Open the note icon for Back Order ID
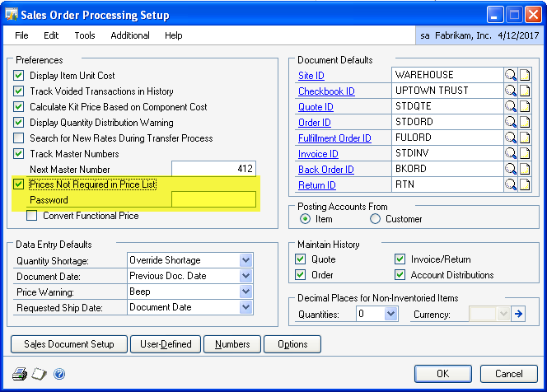Screen dimensions: 547x392 click(525, 169)
